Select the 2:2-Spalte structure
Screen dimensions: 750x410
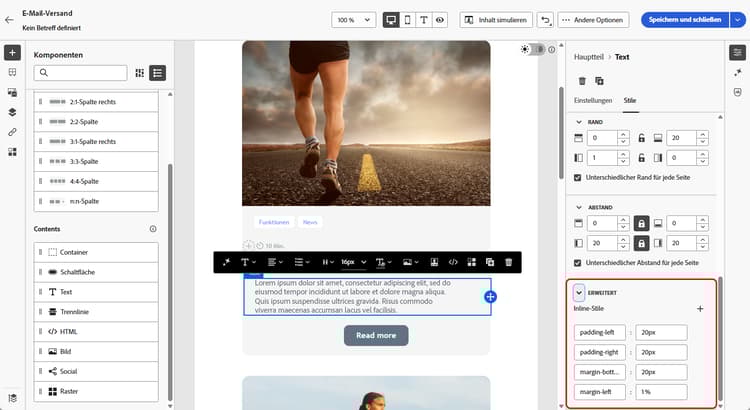[x=96, y=122]
